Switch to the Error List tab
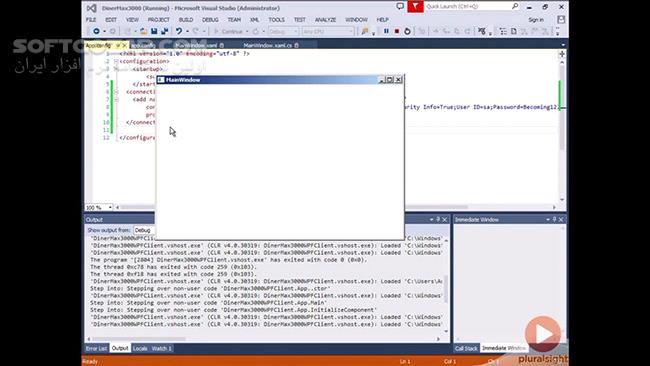 click(x=96, y=348)
